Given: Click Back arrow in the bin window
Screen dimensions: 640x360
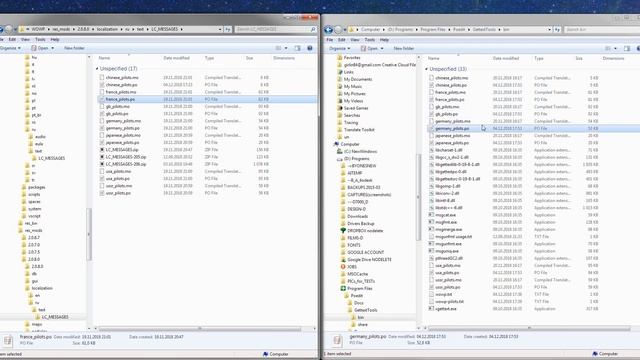Looking at the screenshot, I should point(329,29).
